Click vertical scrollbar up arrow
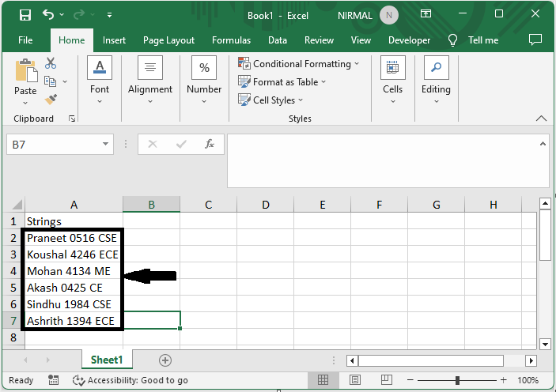 [545, 203]
